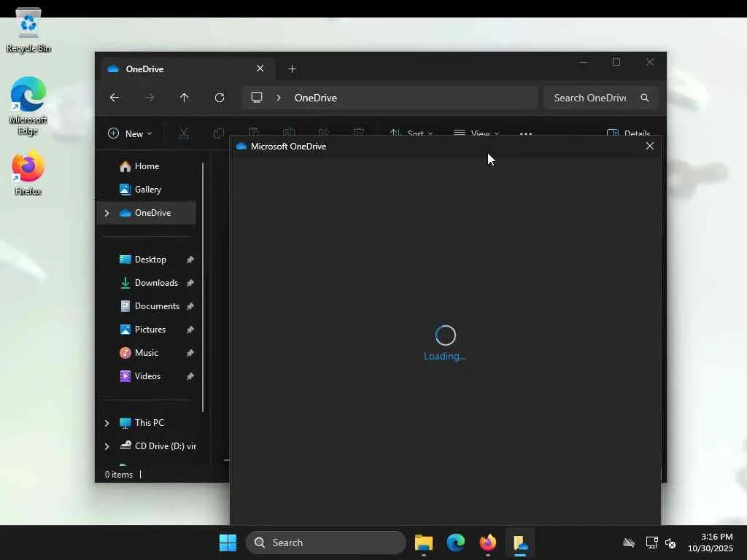The width and height of the screenshot is (747, 560).
Task: Open the pinned Videos folder
Action: [147, 376]
